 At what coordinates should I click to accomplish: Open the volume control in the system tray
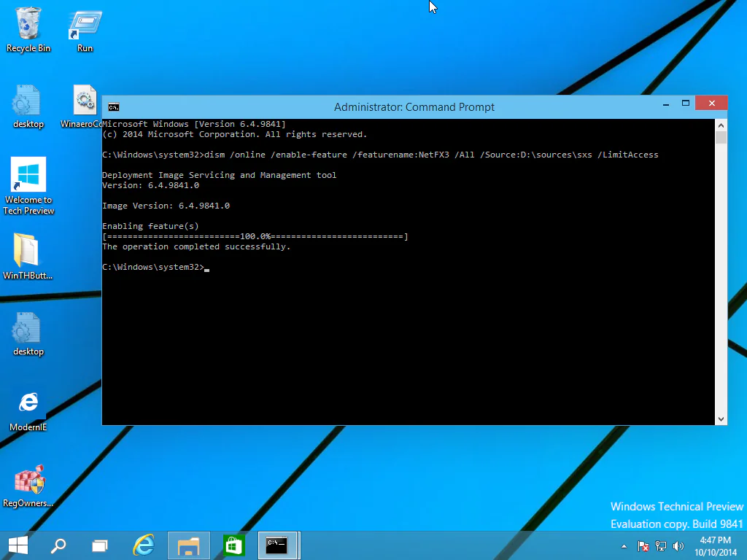[678, 545]
